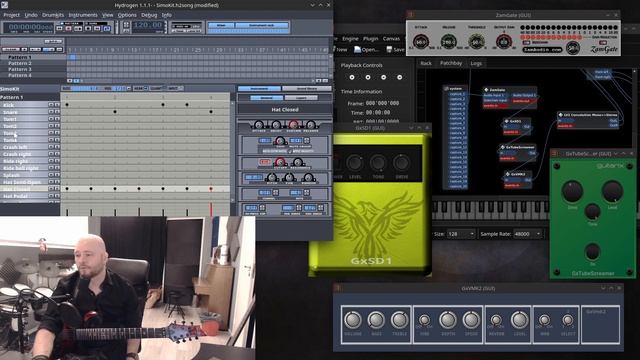Select Pattern 1 in song editor list

[x=20, y=58]
